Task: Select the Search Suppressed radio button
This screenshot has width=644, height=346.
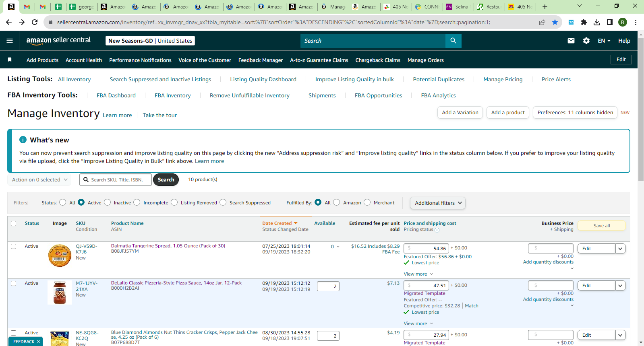Action: [x=223, y=202]
